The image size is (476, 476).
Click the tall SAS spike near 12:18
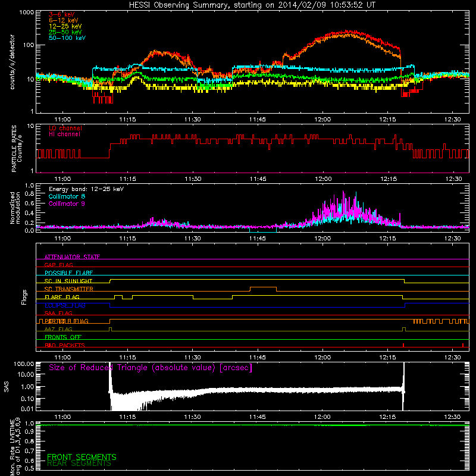tap(404, 386)
